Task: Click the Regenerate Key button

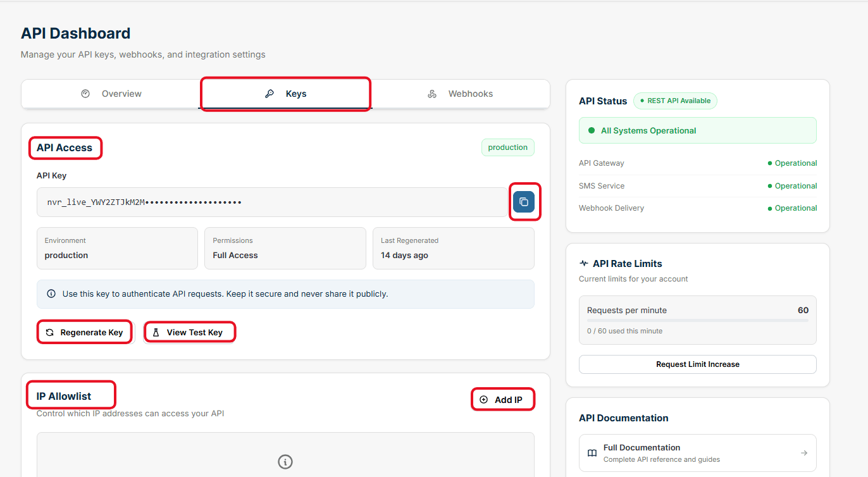Action: pyautogui.click(x=85, y=332)
